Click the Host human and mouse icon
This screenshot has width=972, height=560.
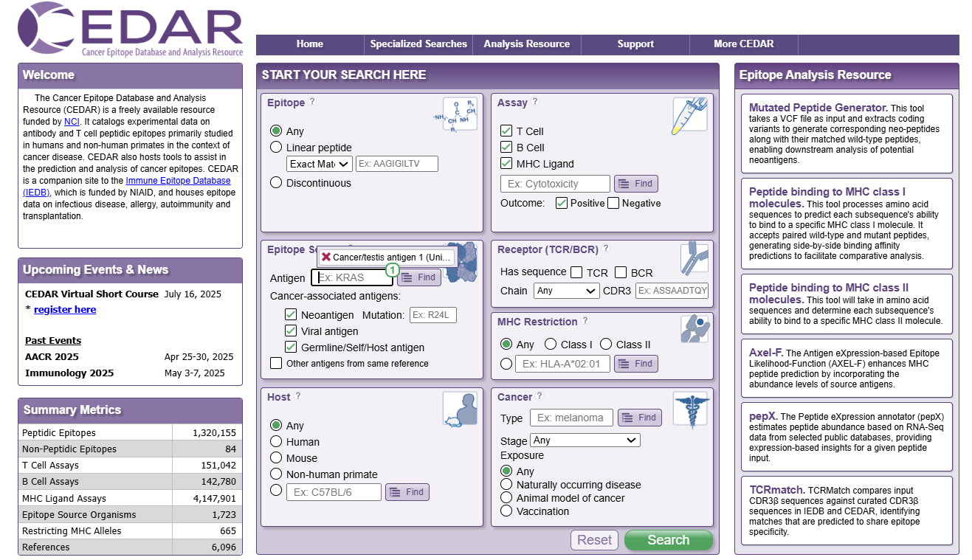point(460,409)
